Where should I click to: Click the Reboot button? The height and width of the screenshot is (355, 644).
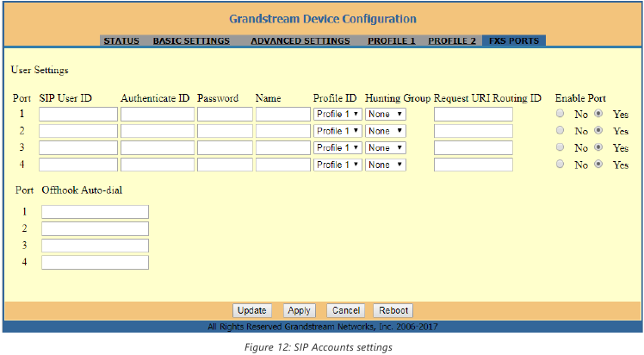point(393,310)
